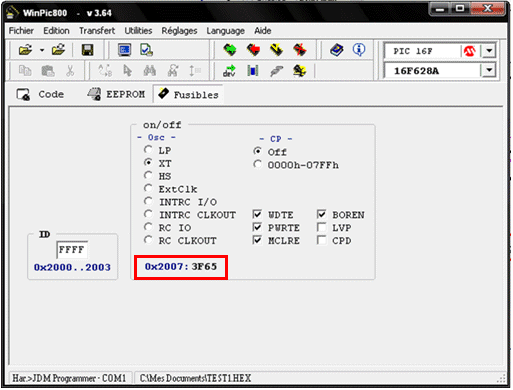Detect device with the dev arrow icon

tap(230, 71)
